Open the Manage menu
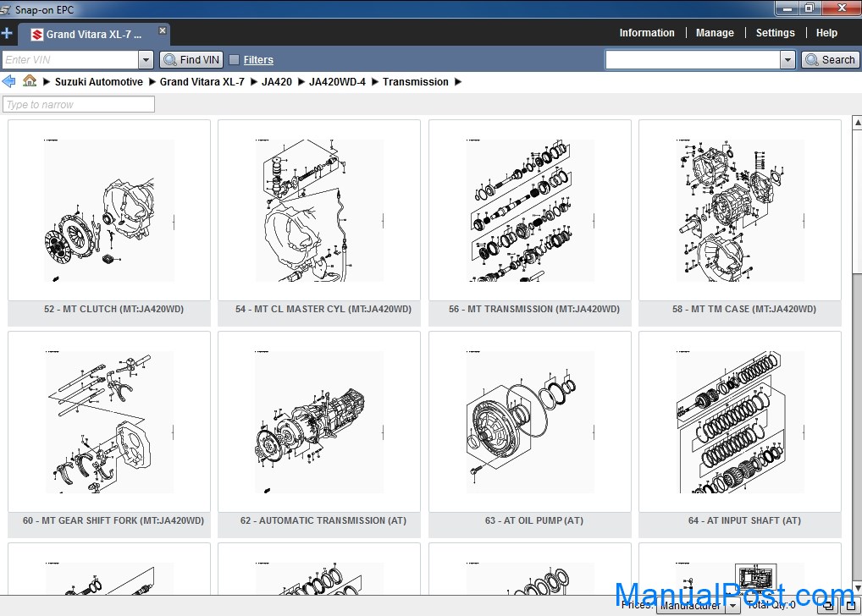 point(715,33)
